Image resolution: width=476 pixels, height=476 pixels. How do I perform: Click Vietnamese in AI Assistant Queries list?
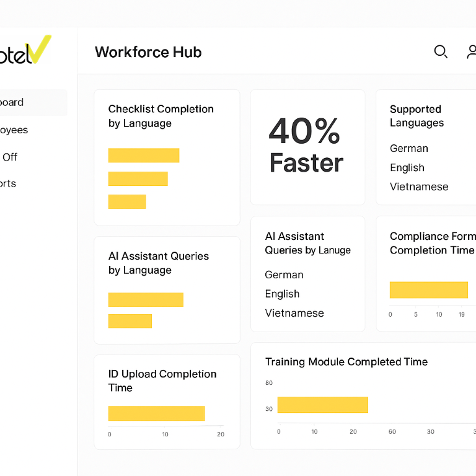pos(294,314)
